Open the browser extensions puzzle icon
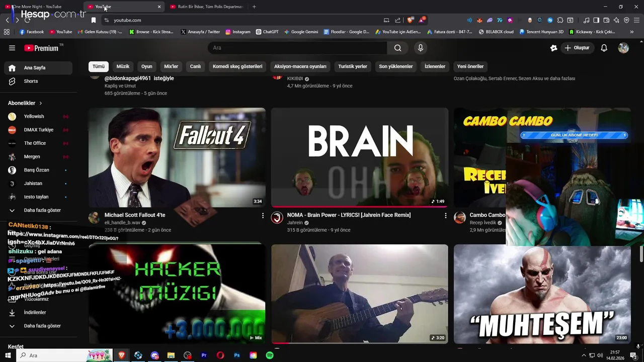644x362 pixels. pos(560,20)
